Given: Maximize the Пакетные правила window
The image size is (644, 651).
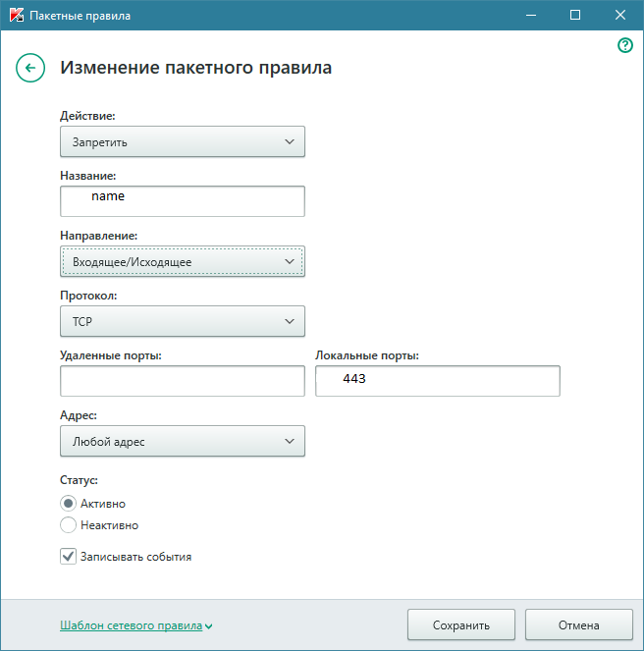Looking at the screenshot, I should [575, 16].
